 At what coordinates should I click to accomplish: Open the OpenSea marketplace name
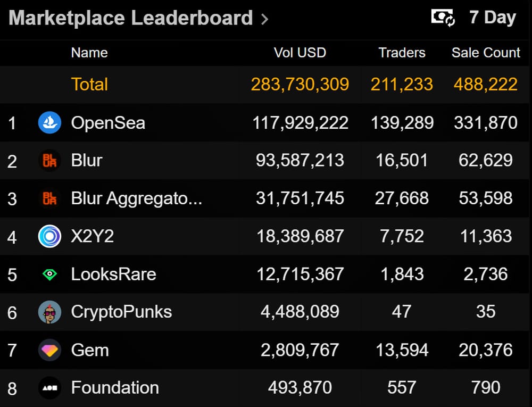(x=108, y=123)
